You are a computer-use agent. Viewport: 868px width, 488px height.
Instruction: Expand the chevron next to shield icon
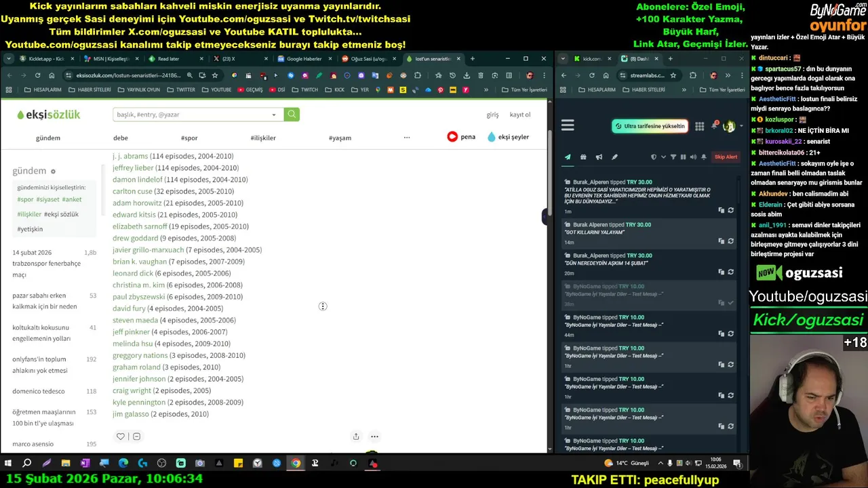click(663, 157)
